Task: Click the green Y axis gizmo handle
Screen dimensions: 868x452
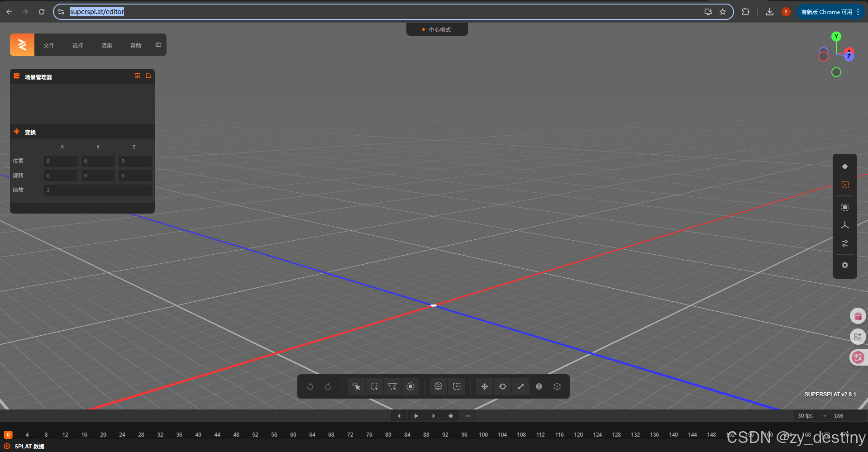Action: [x=836, y=36]
